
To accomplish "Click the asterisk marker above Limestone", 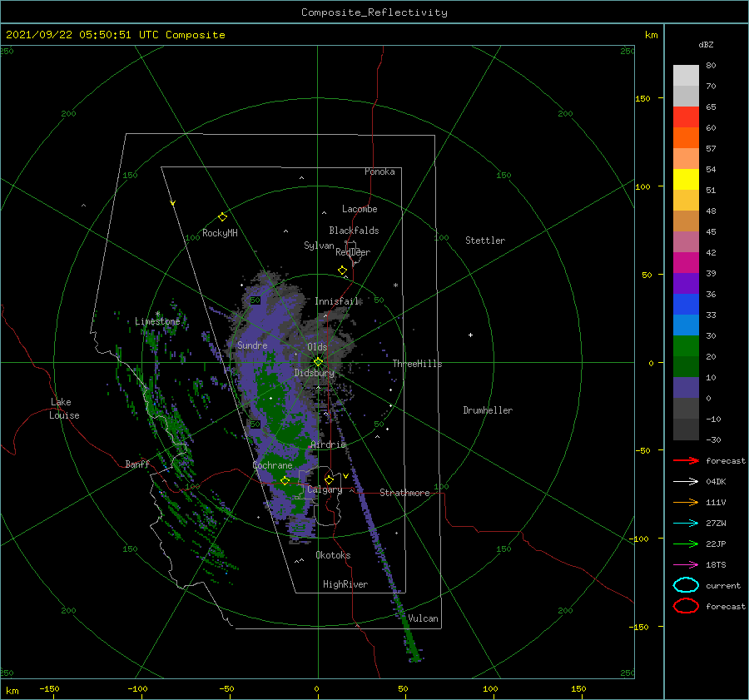I will coord(157,315).
